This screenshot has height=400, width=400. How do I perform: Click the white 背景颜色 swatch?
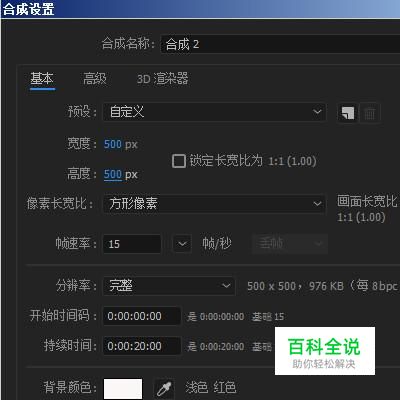(123, 388)
